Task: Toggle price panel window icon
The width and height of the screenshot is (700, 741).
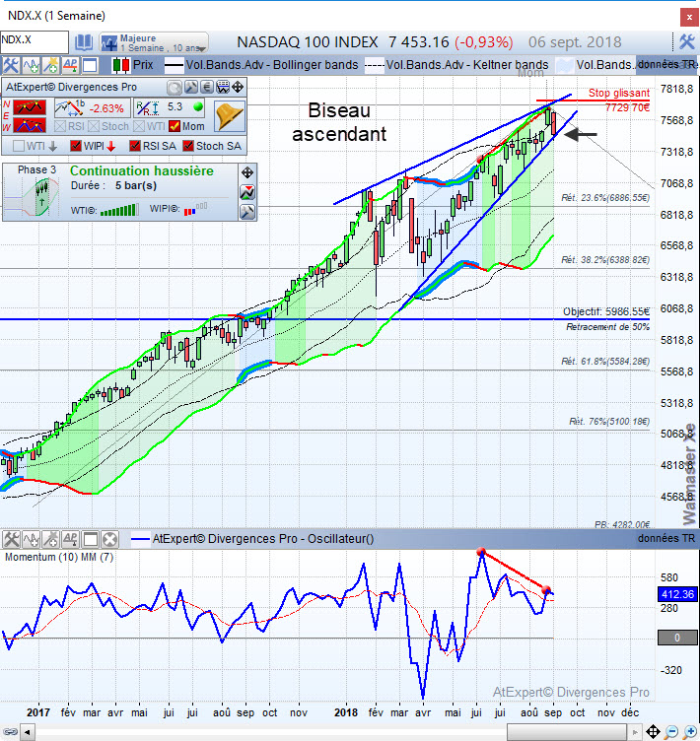Action: (x=90, y=65)
